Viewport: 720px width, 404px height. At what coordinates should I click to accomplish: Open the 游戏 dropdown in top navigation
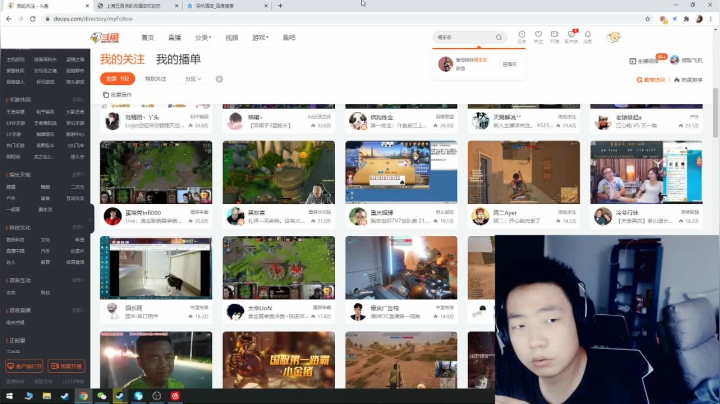pos(260,38)
